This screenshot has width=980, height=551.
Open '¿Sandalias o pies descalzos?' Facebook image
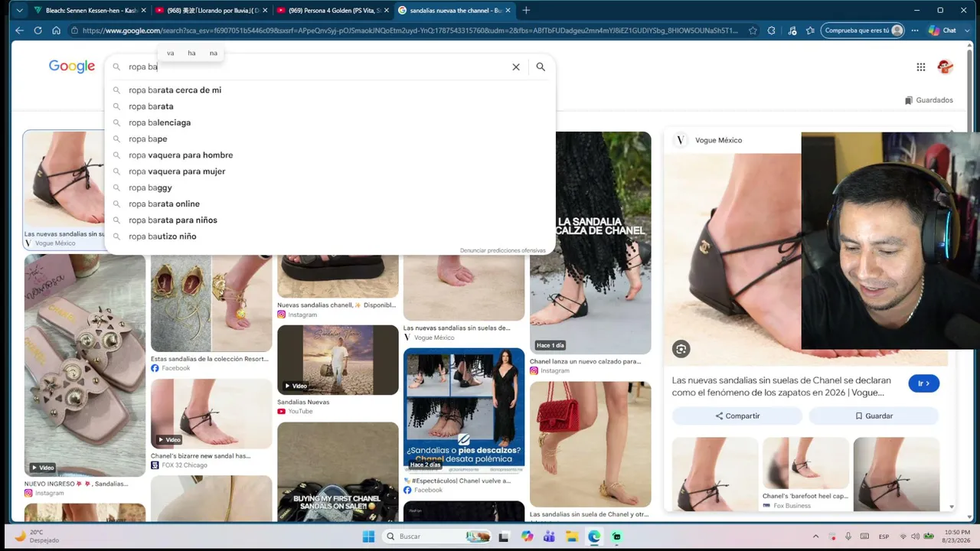[x=464, y=411]
